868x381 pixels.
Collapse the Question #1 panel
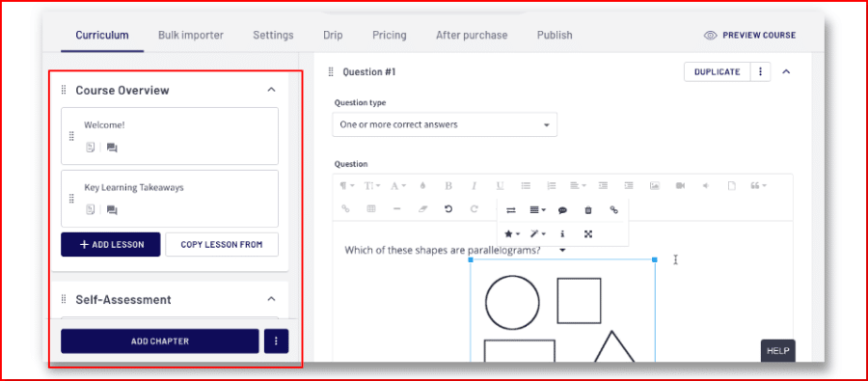point(785,71)
